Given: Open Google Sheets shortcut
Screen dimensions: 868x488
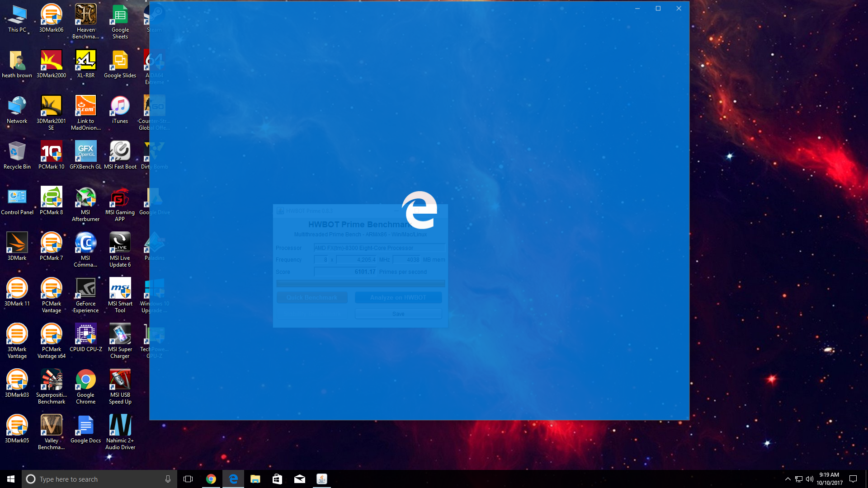Looking at the screenshot, I should click(x=120, y=22).
